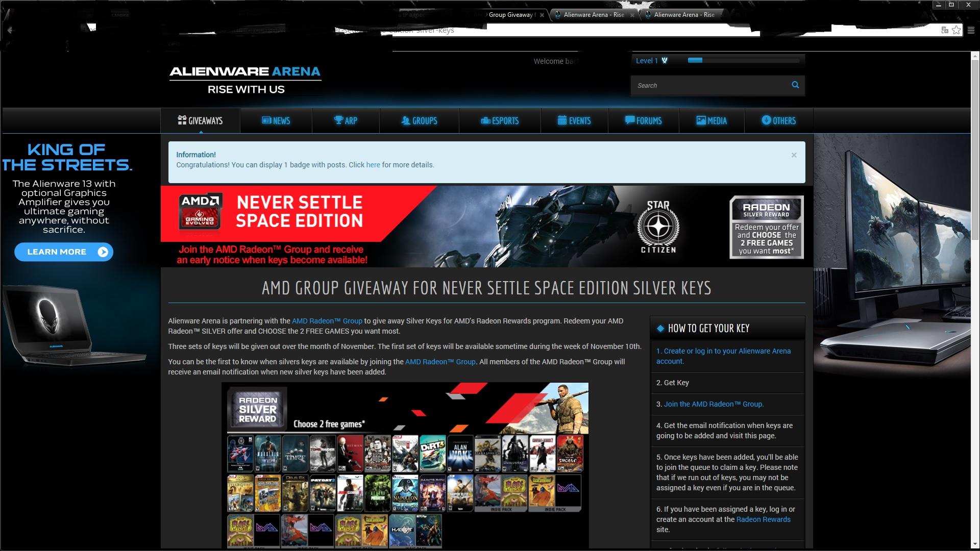This screenshot has height=551, width=980.
Task: Click the 'HOW TO GET YOUR KEY' heading
Action: tap(708, 329)
